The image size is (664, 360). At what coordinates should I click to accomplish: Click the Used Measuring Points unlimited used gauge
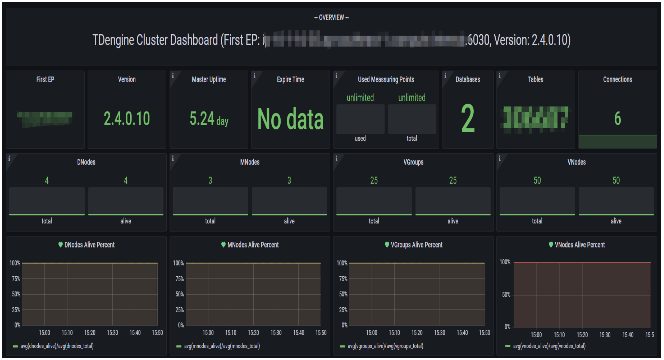click(360, 119)
